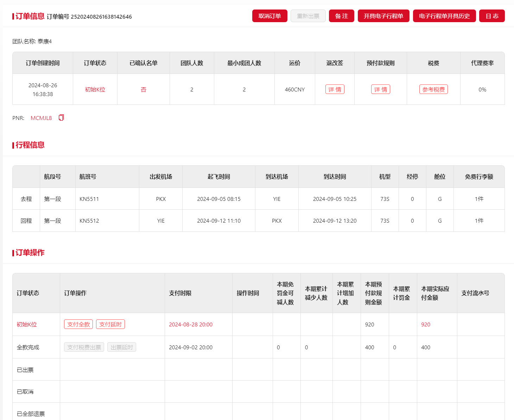The image size is (514, 420).
Task: Click the 参考税费 button
Action: coord(433,89)
